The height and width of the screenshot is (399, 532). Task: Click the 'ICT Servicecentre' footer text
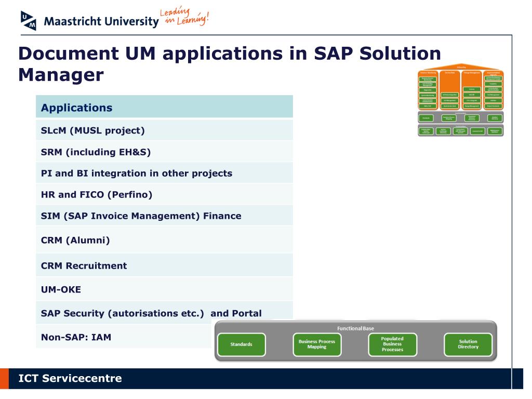tap(70, 378)
